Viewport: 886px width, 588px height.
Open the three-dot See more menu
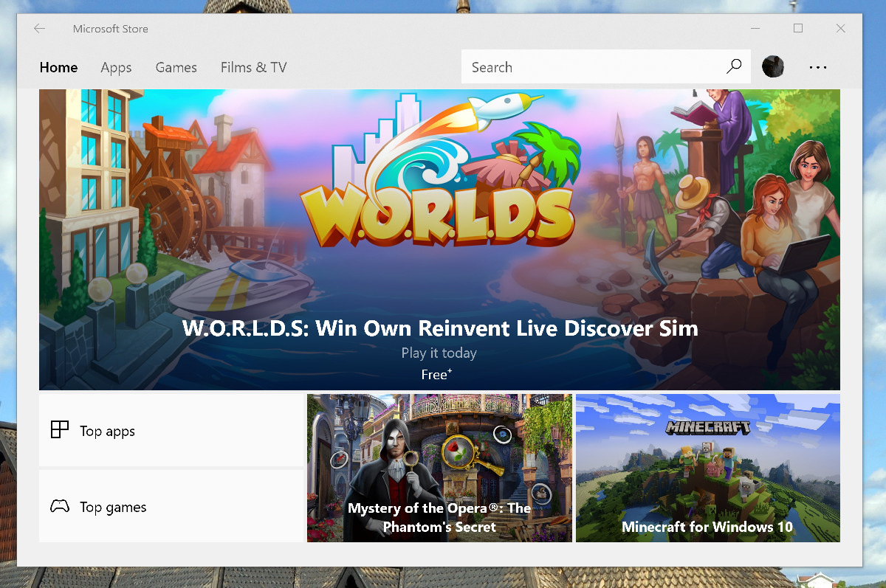coord(817,67)
